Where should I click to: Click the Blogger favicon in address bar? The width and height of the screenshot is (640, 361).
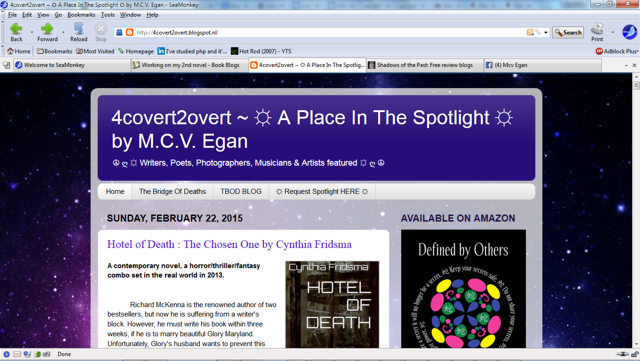[129, 32]
